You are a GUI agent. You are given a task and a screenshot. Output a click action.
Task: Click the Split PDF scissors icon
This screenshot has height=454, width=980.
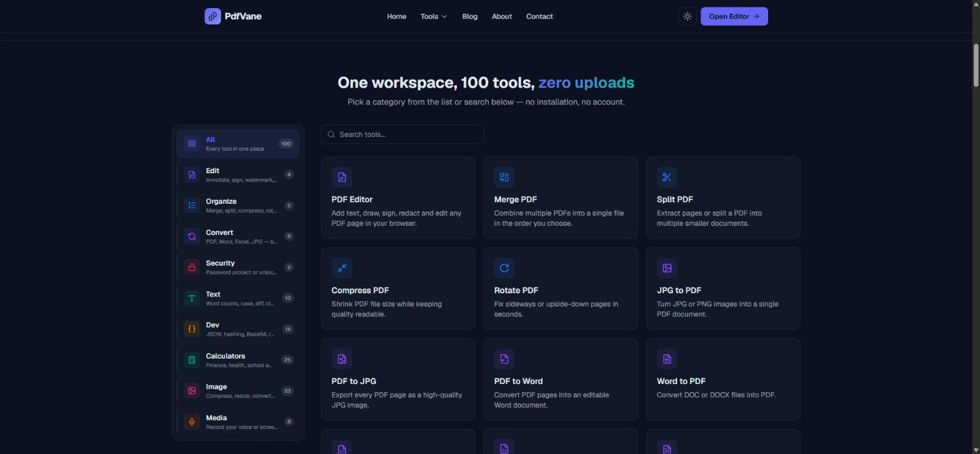pos(667,177)
